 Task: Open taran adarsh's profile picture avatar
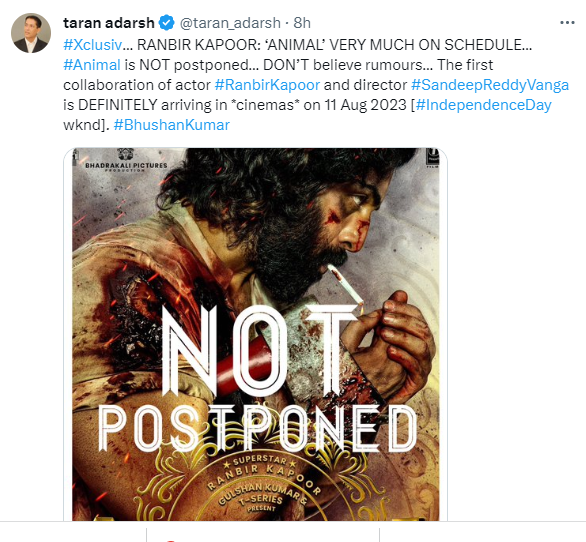pyautogui.click(x=31, y=33)
